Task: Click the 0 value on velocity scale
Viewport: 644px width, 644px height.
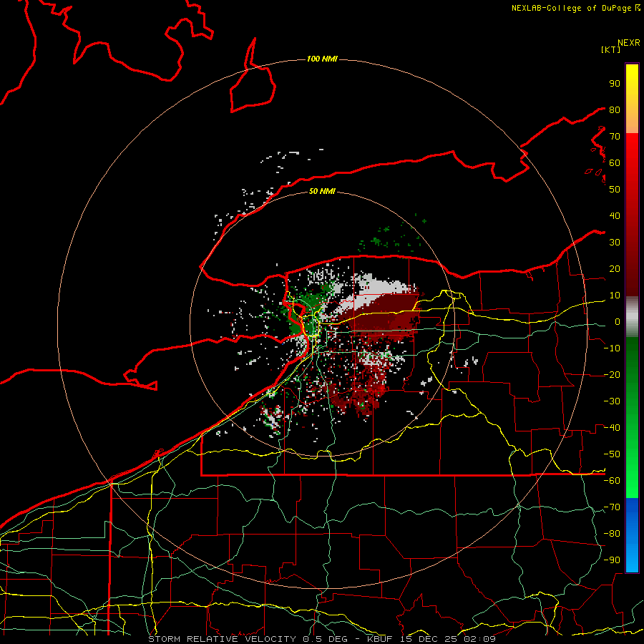Action: pyautogui.click(x=618, y=321)
